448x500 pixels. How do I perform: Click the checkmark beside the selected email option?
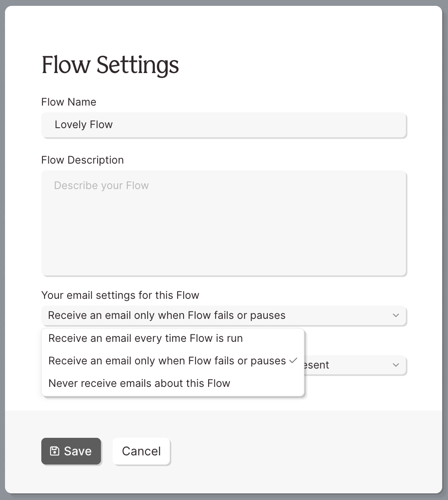coord(293,360)
